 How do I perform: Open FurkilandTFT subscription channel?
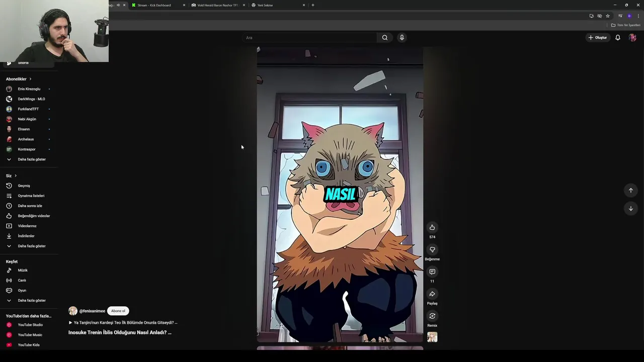[x=29, y=109]
